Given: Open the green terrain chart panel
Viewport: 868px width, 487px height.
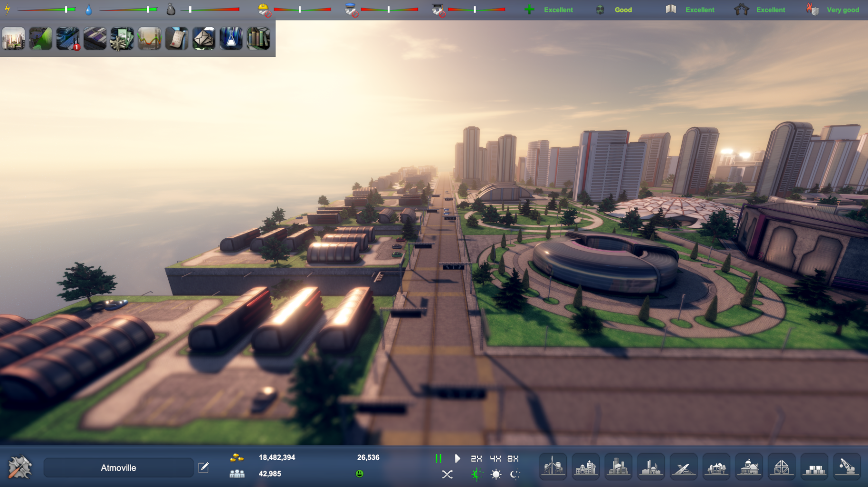Looking at the screenshot, I should pos(40,38).
